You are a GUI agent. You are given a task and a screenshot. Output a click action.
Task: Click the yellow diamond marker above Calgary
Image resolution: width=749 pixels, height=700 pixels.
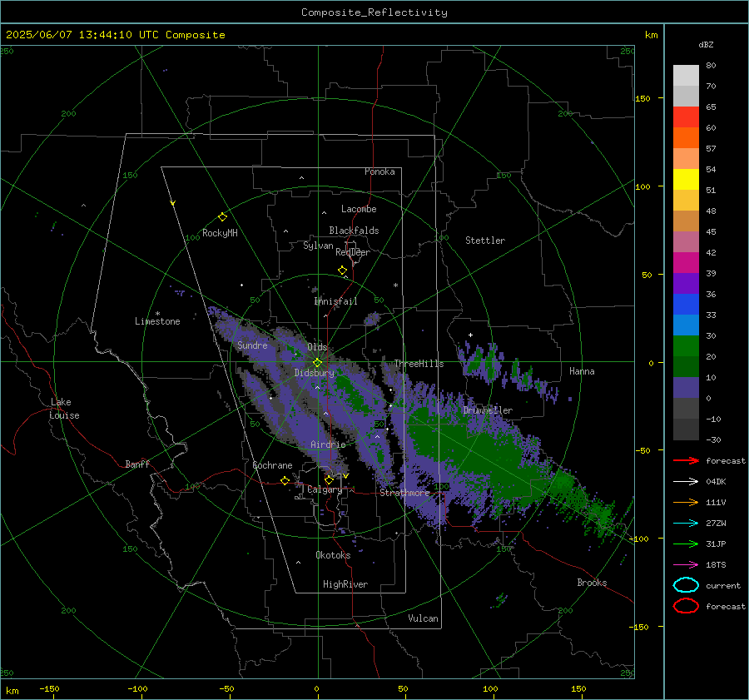pos(329,479)
